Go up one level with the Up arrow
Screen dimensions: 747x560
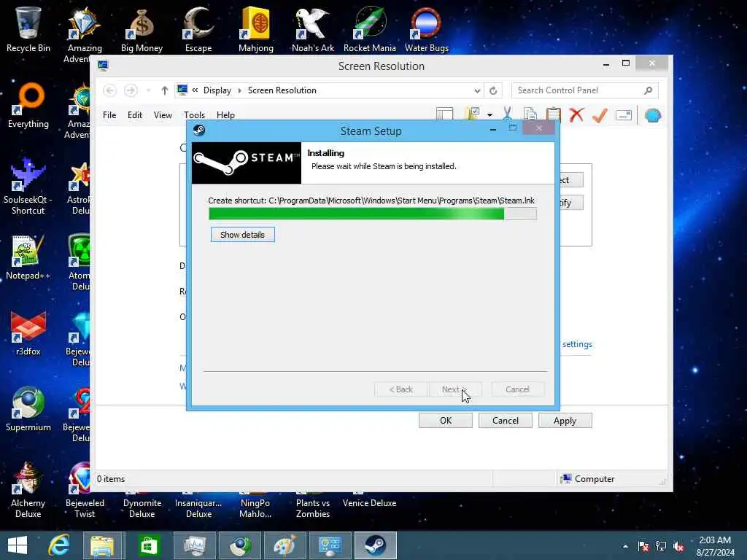[164, 90]
